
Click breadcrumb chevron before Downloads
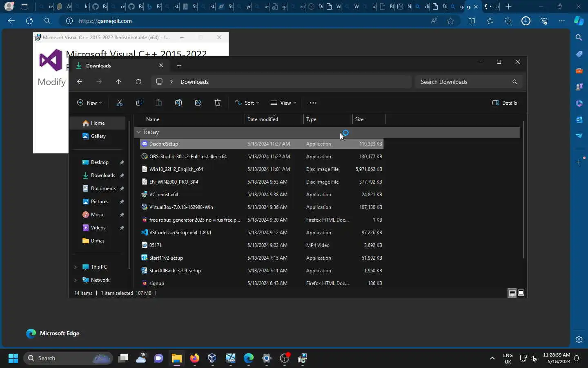coord(171,82)
